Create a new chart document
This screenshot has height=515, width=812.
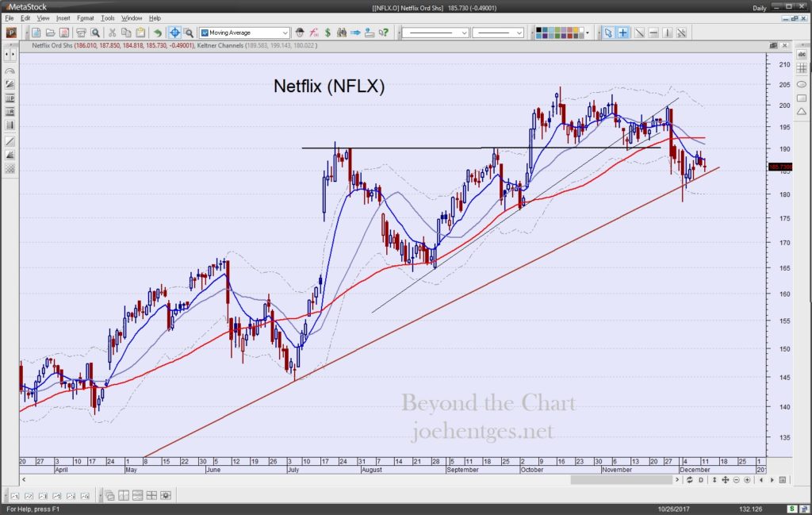(x=36, y=33)
